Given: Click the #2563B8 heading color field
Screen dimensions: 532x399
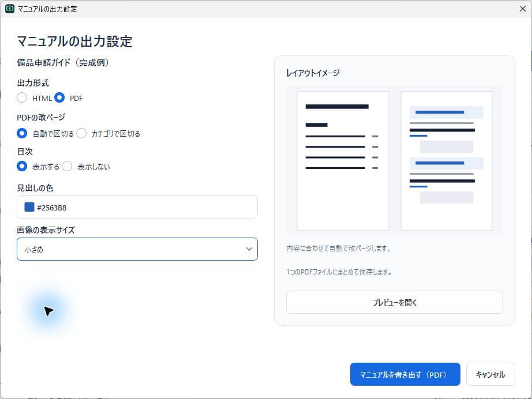Looking at the screenshot, I should point(137,207).
